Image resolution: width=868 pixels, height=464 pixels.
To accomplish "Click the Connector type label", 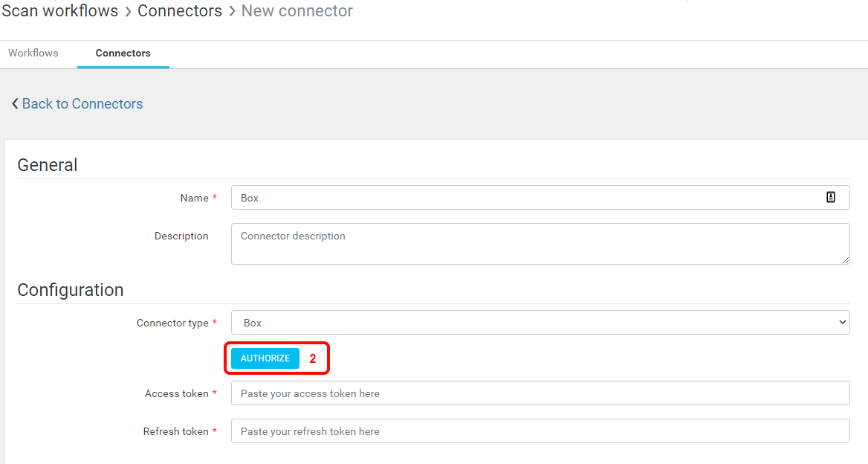I will (x=172, y=323).
